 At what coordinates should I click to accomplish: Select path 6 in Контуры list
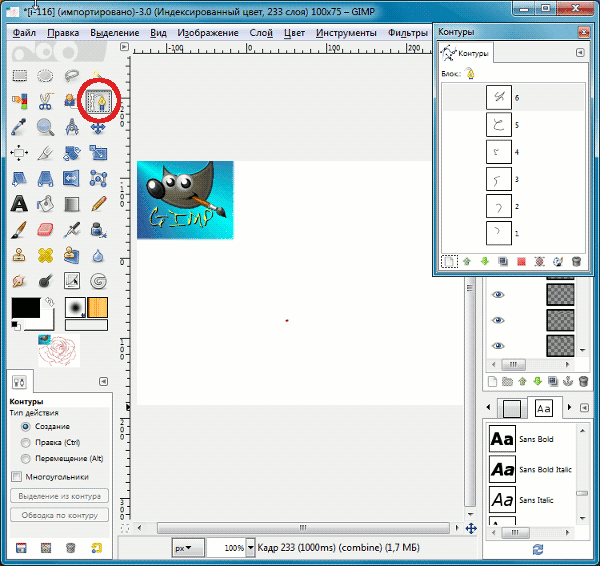click(513, 98)
